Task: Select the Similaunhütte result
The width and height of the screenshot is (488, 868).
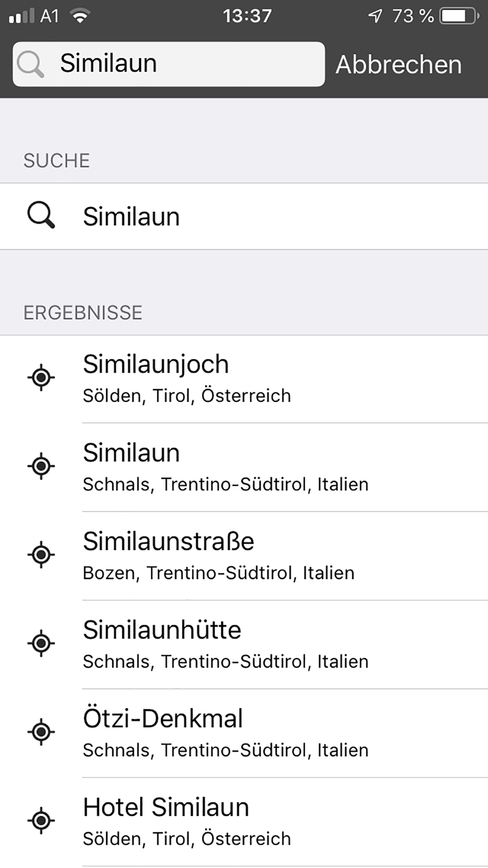Action: click(x=244, y=644)
